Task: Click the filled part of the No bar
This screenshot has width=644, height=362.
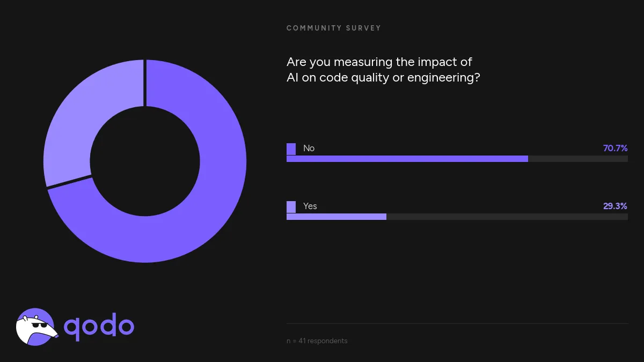Action: coord(407,159)
